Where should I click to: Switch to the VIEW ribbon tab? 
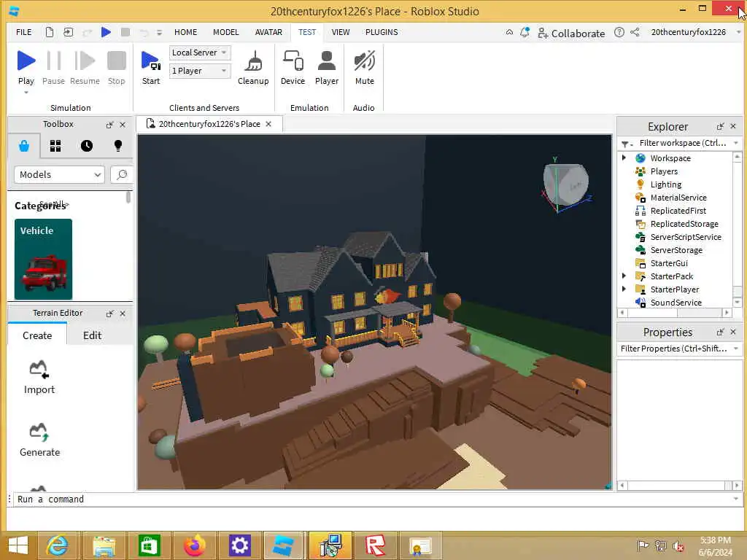click(x=341, y=32)
